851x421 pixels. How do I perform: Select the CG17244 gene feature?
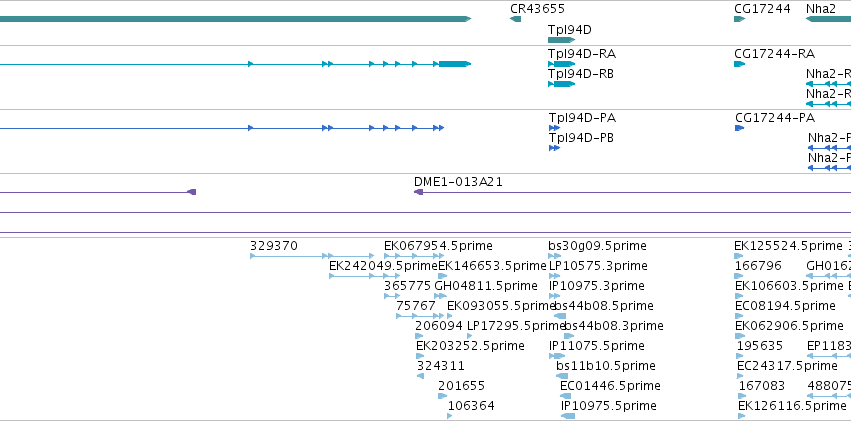(739, 20)
